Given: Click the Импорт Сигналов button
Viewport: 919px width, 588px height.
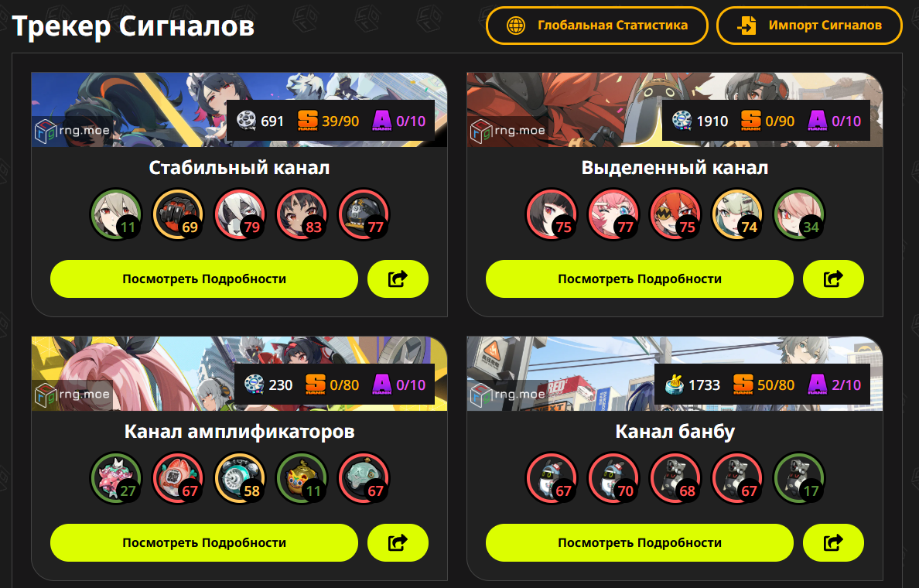Looking at the screenshot, I should coord(809,26).
